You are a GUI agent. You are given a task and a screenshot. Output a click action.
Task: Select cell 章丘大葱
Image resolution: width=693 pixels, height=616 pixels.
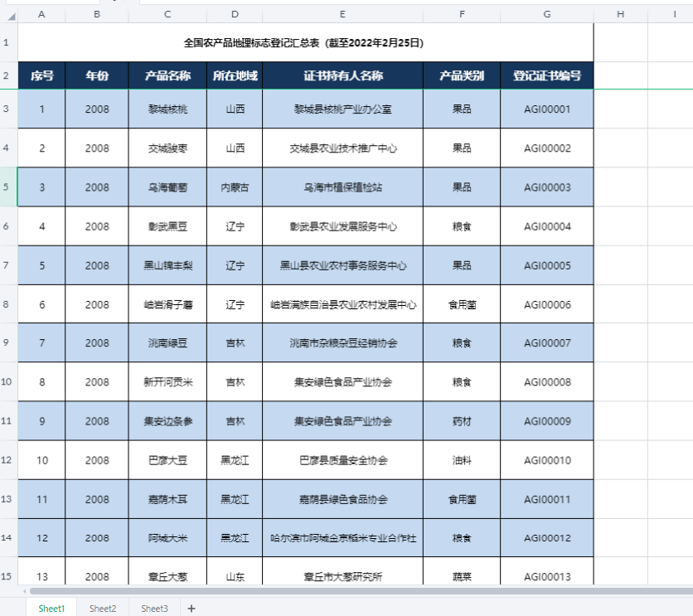pyautogui.click(x=167, y=572)
